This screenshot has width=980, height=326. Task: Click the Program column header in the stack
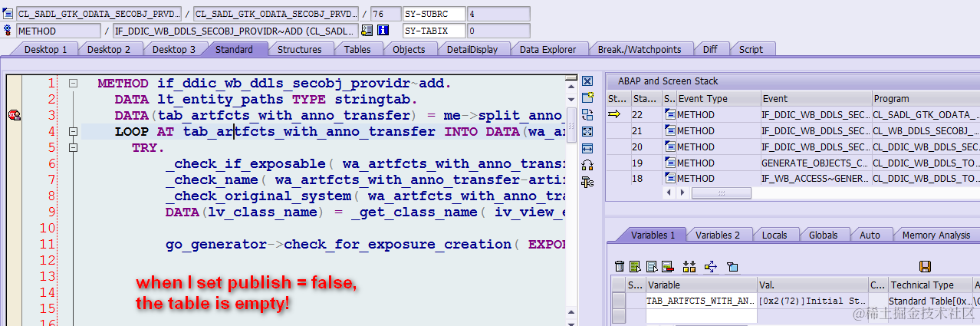[926, 98]
